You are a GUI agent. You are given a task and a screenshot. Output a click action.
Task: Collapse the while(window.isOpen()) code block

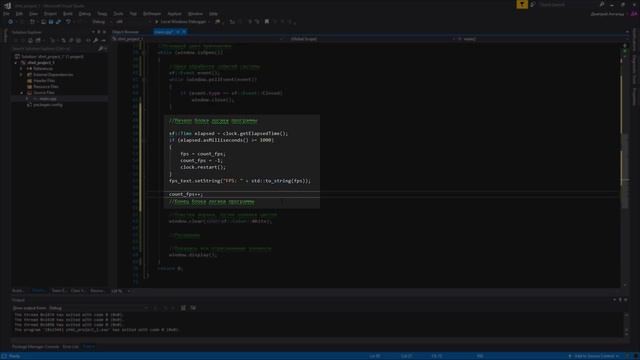pyautogui.click(x=144, y=53)
